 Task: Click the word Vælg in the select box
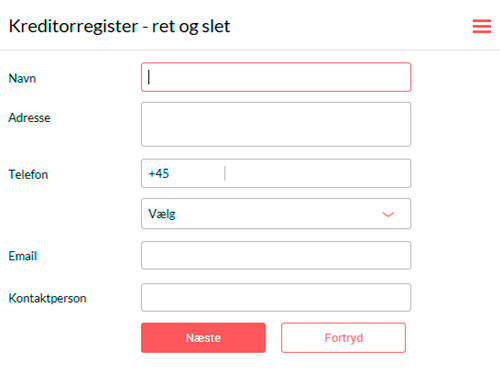162,214
